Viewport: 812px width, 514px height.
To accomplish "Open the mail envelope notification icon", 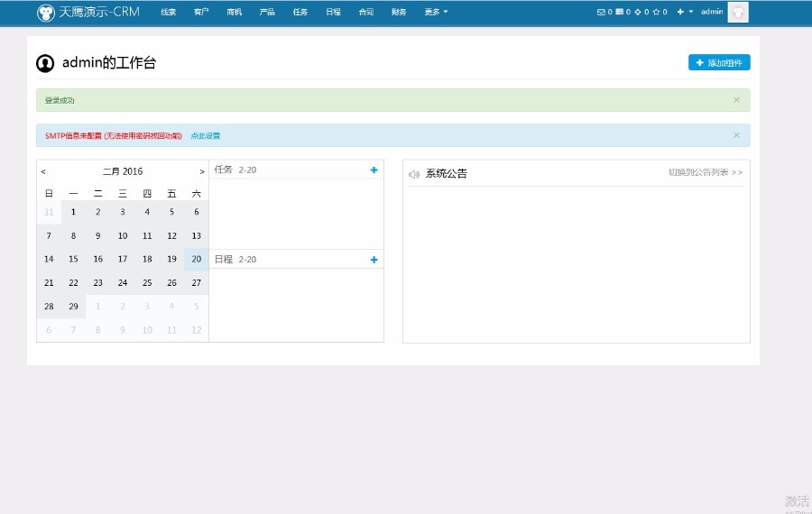I will (x=602, y=12).
